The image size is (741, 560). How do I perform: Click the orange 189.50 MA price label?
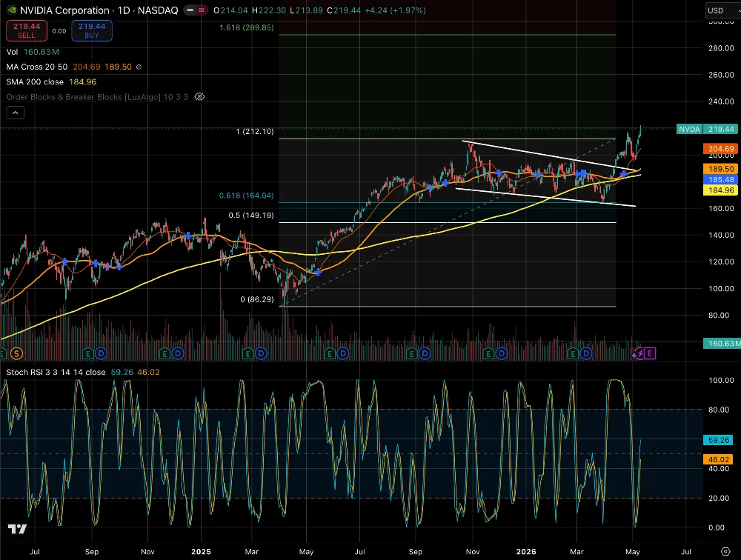tap(721, 169)
